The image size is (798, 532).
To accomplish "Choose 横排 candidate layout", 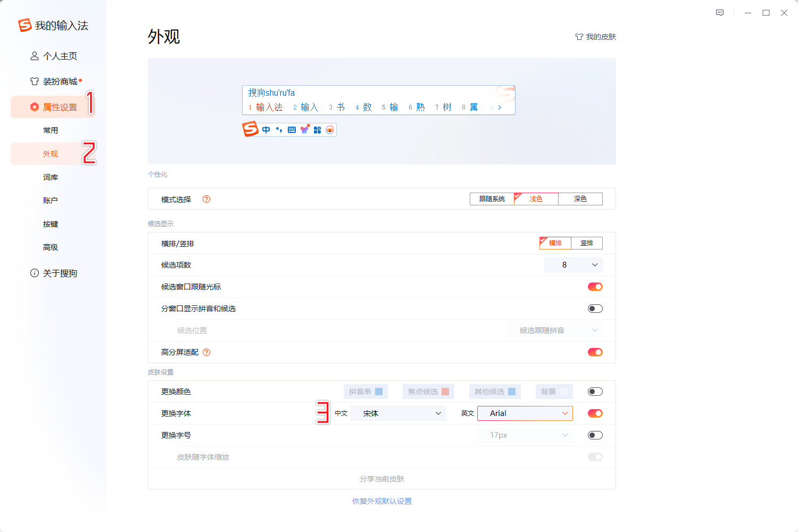I will 555,243.
